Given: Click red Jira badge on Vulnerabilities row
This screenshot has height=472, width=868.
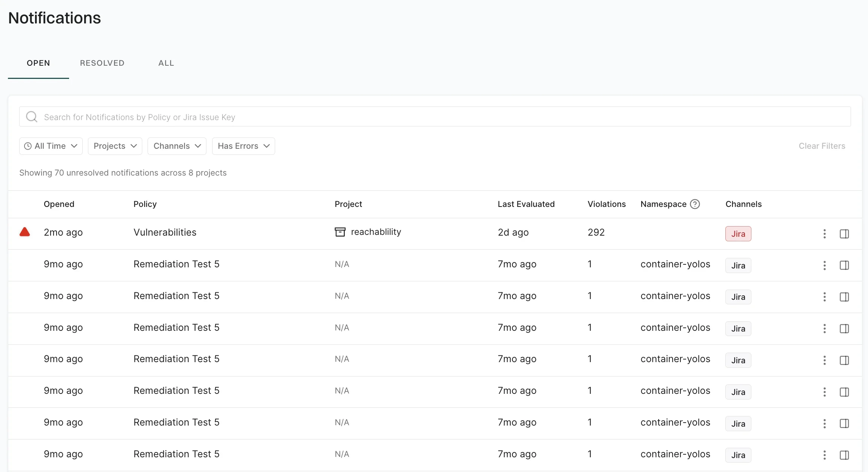Looking at the screenshot, I should [738, 234].
